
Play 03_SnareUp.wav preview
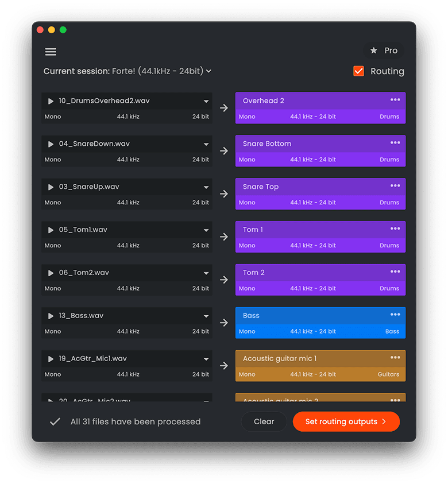(51, 187)
